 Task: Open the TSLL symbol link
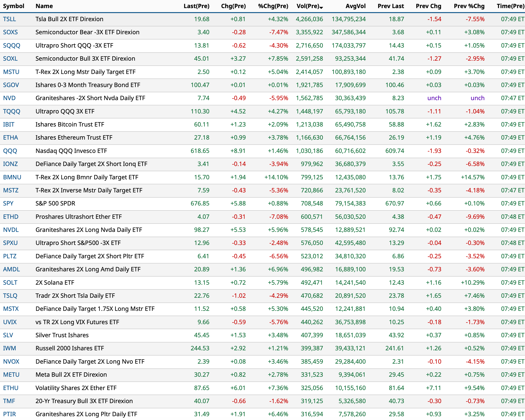tap(10, 19)
